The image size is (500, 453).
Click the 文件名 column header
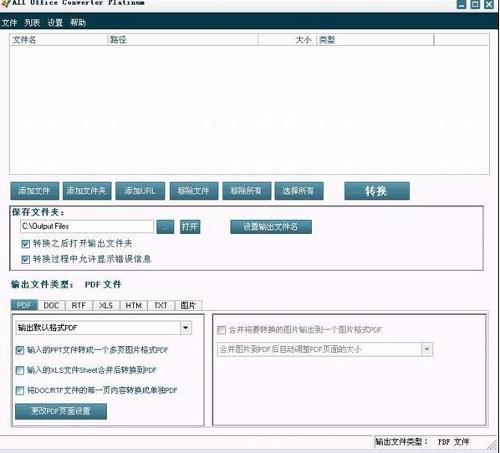(59, 40)
